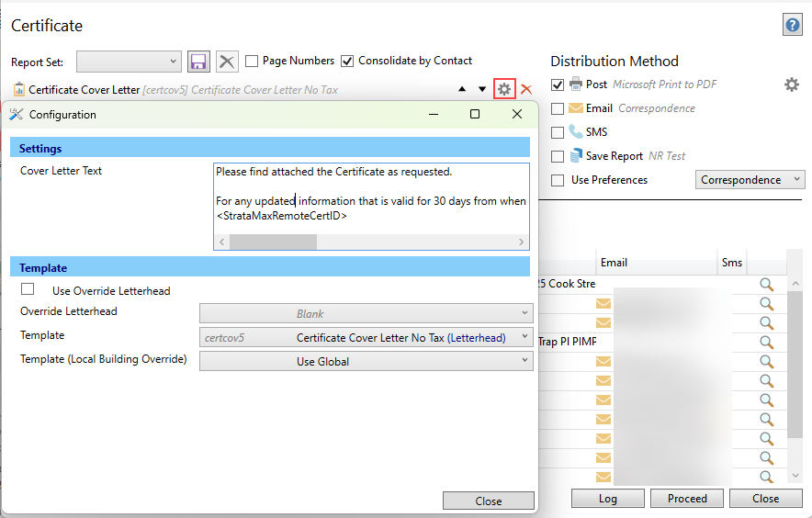Enable the Use Preferences checkbox

click(558, 180)
